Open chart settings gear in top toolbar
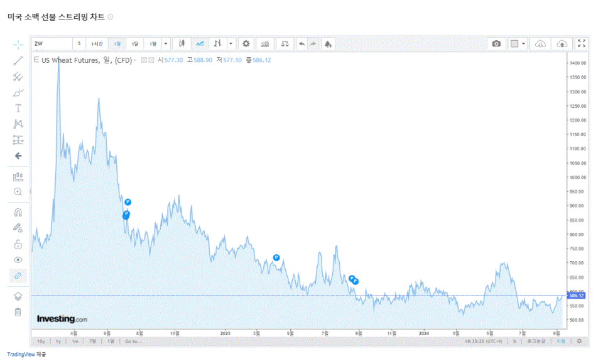Viewport: 603px width, 364px height. tap(246, 43)
